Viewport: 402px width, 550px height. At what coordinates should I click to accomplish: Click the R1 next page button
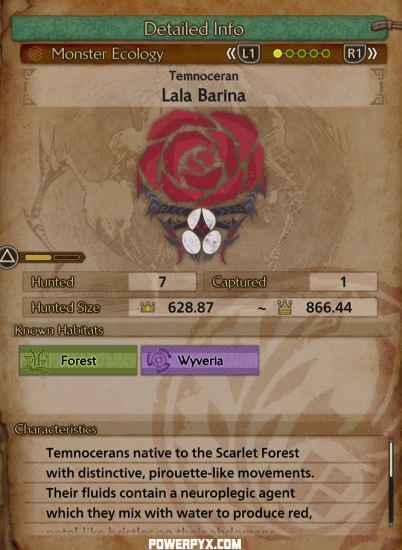[354, 54]
